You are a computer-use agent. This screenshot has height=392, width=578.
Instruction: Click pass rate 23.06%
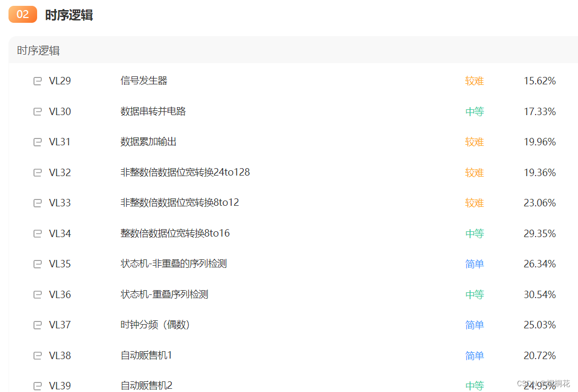540,203
